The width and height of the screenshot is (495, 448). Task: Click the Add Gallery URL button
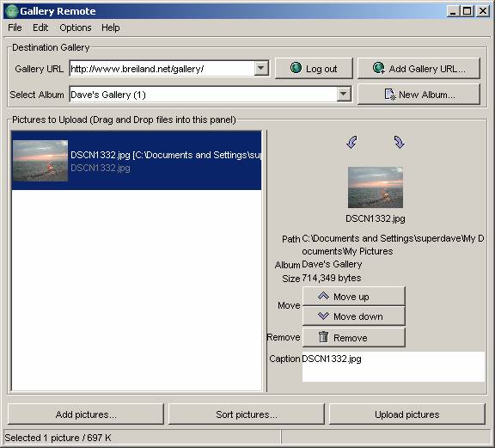pyautogui.click(x=419, y=68)
